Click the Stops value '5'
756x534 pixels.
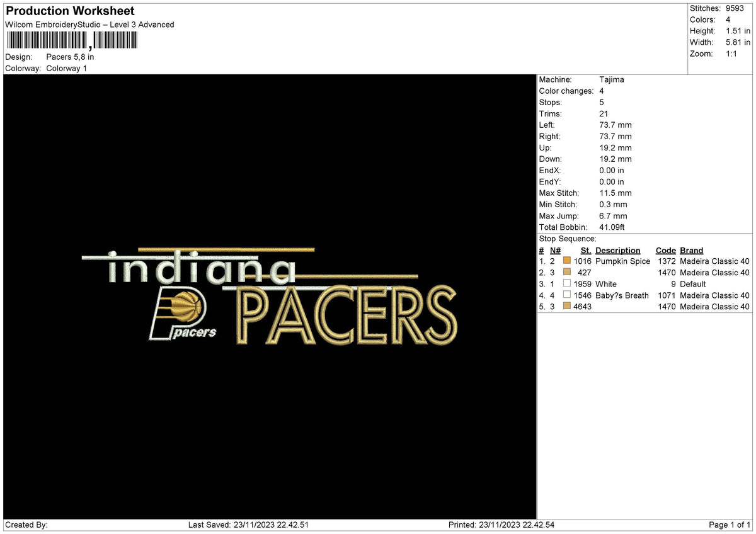[602, 102]
